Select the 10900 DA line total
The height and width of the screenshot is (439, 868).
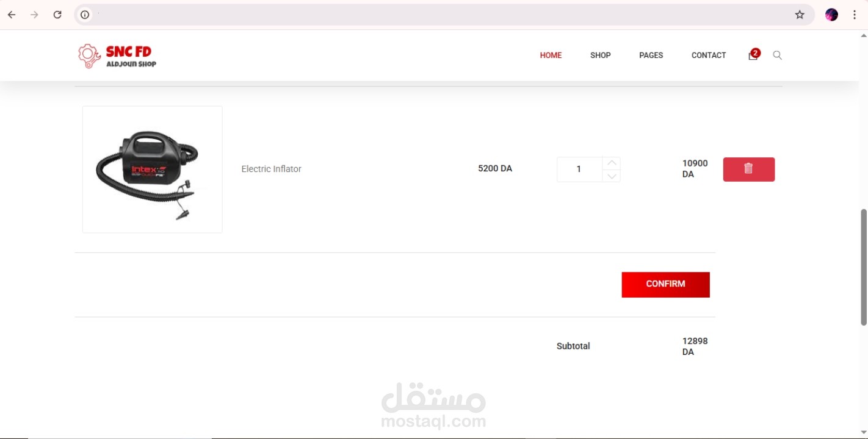(x=695, y=169)
